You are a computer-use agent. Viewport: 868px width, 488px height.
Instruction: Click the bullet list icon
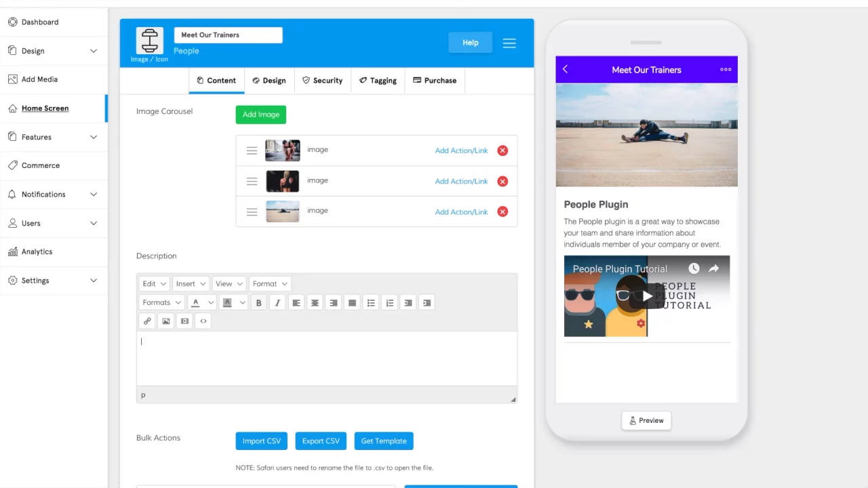tap(371, 302)
